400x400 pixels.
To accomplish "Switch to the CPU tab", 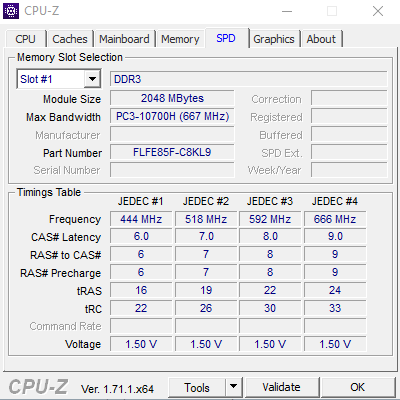I will 25,39.
